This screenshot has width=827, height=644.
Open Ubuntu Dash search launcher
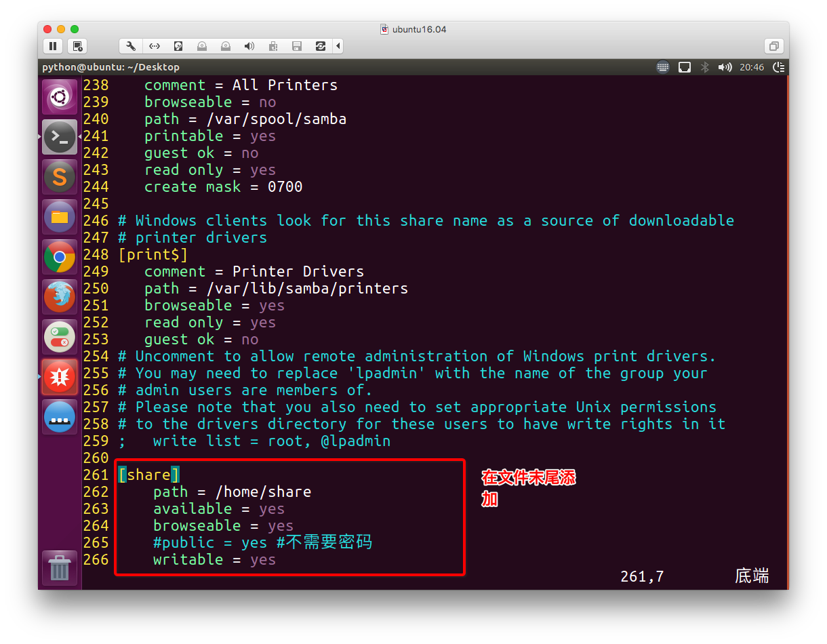(60, 98)
